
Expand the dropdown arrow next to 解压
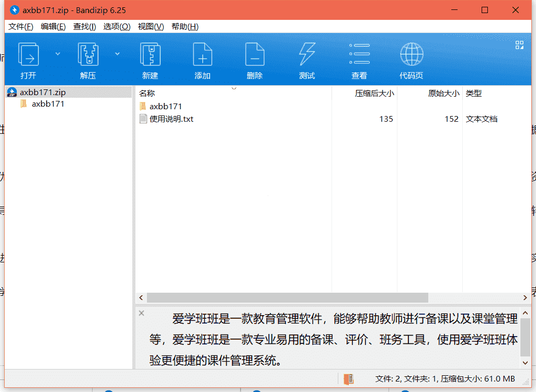(x=117, y=54)
